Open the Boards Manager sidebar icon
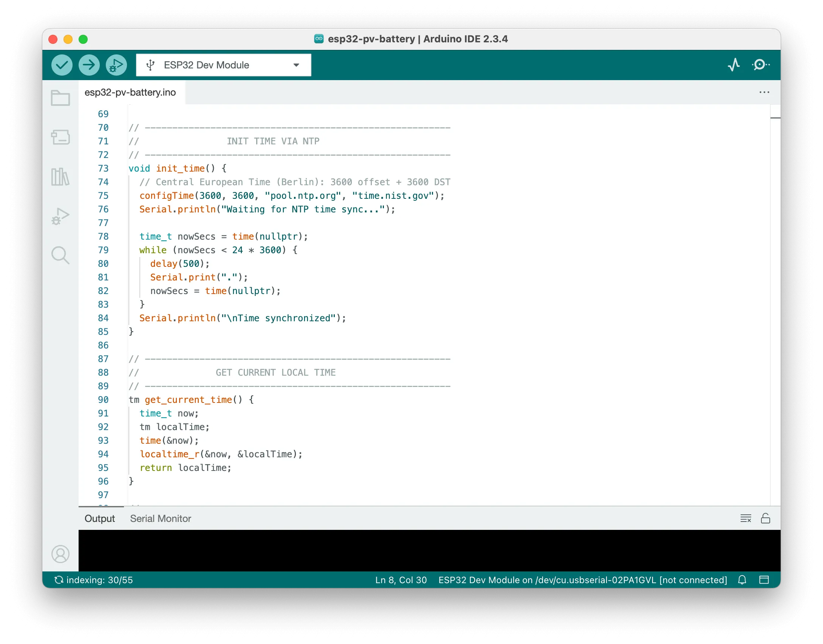The width and height of the screenshot is (823, 644). 60,137
